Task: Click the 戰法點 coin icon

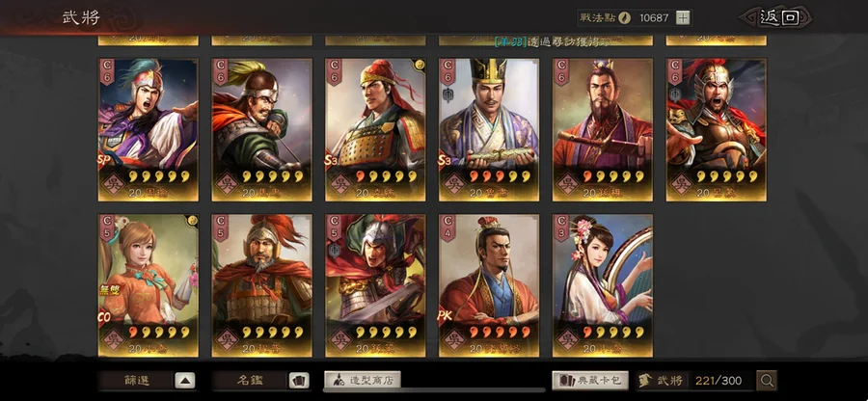Action: (x=624, y=17)
